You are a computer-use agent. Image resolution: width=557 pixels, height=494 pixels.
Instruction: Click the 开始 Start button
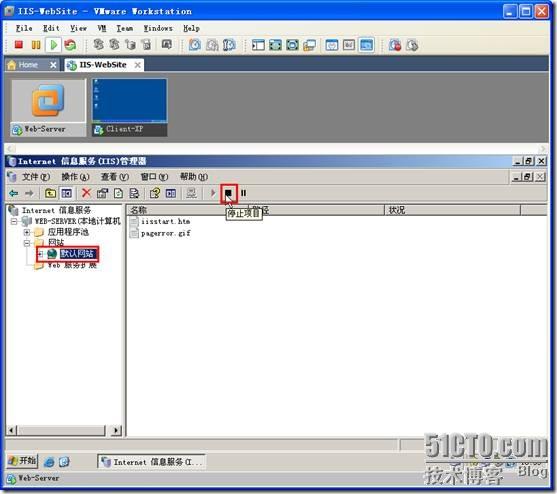(x=22, y=461)
